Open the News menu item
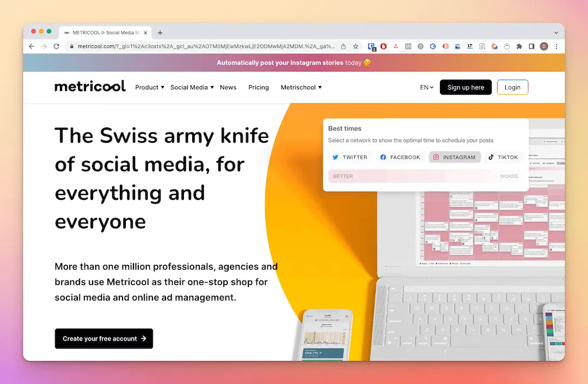This screenshot has height=384, width=588. (228, 87)
